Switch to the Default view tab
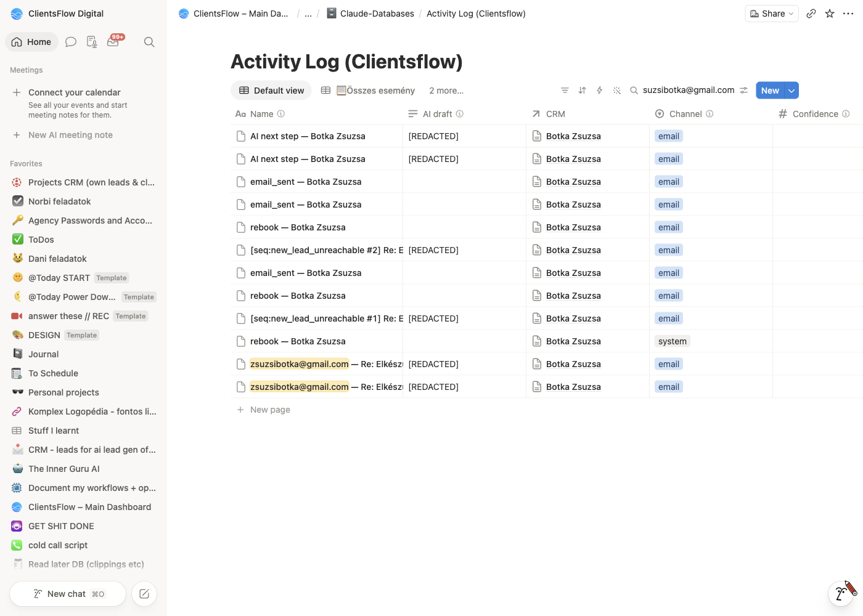This screenshot has width=863, height=616. (271, 91)
